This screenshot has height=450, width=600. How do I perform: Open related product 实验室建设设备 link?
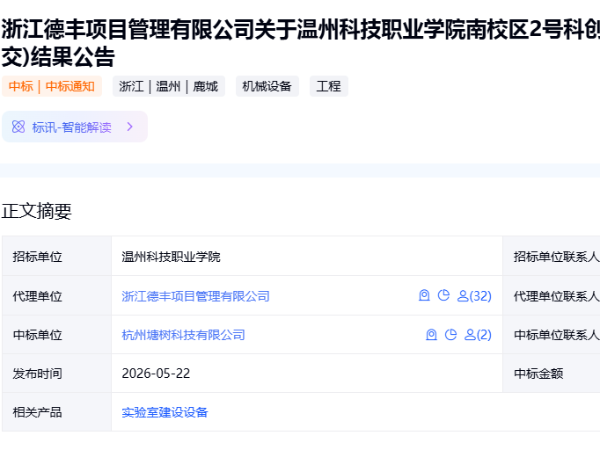[x=165, y=412]
